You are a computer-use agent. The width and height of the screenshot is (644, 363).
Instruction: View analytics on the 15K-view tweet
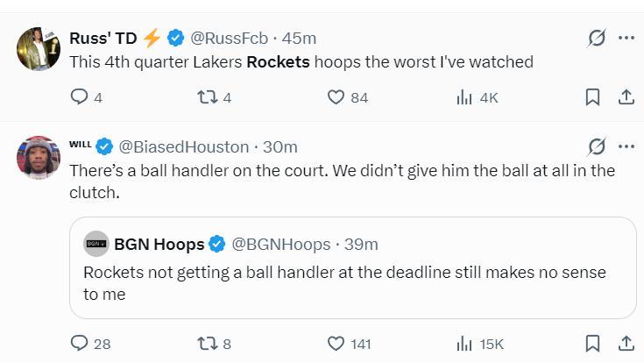(x=464, y=343)
